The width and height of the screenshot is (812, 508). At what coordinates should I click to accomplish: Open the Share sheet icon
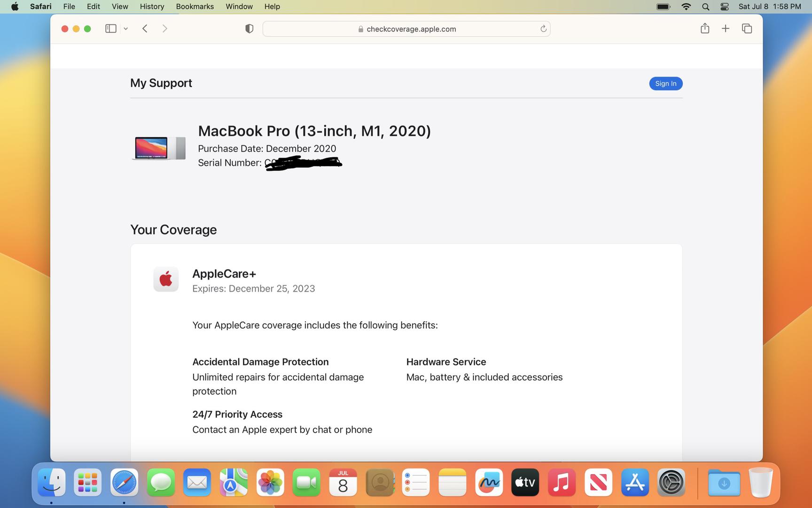(x=705, y=28)
